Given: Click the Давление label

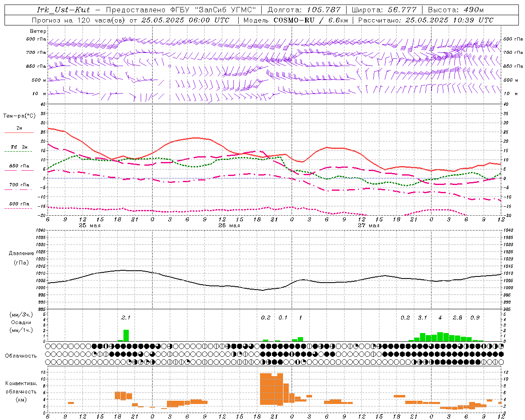Looking at the screenshot, I should (21, 253).
